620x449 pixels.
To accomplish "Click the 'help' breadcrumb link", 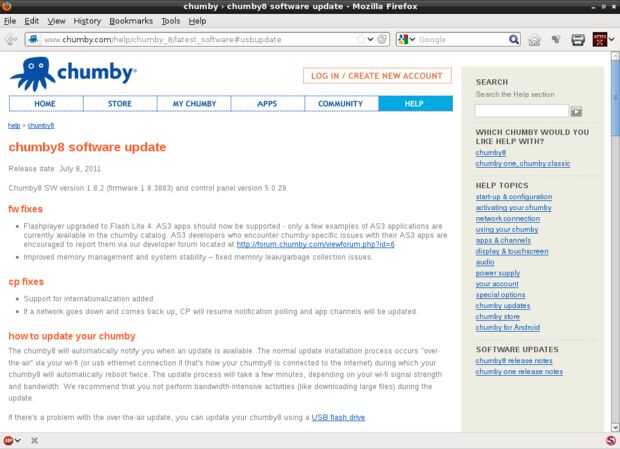I will coord(14,126).
